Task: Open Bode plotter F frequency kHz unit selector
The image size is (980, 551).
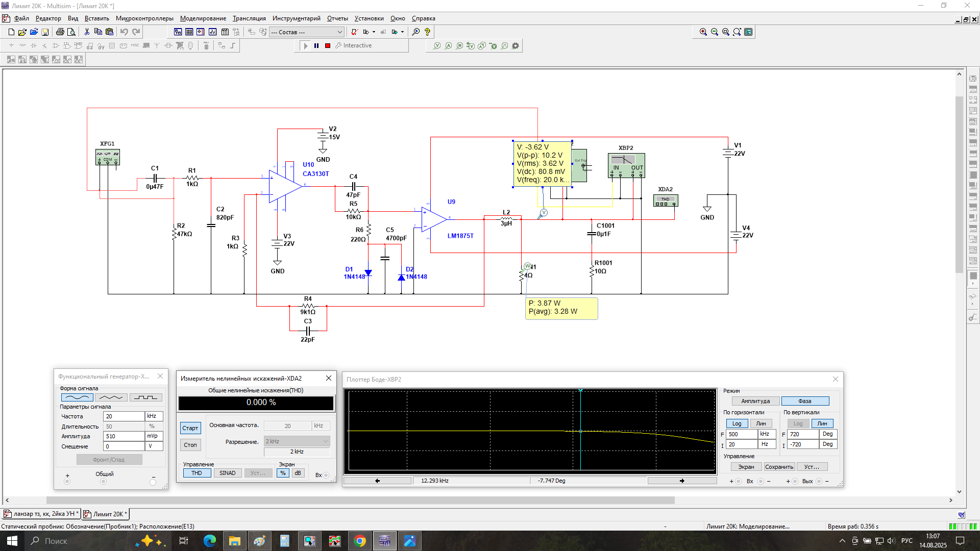Action: (x=766, y=434)
